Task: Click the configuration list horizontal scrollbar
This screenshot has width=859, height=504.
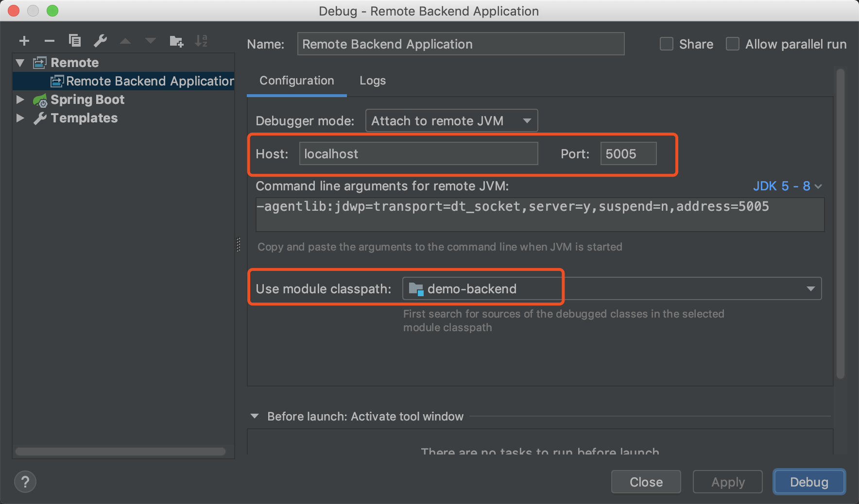Action: point(120,452)
